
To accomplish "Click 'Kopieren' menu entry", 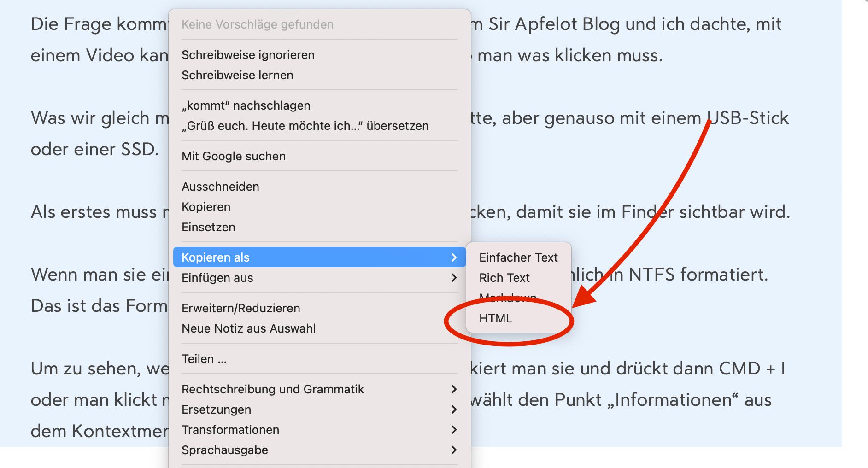I will point(319,207).
